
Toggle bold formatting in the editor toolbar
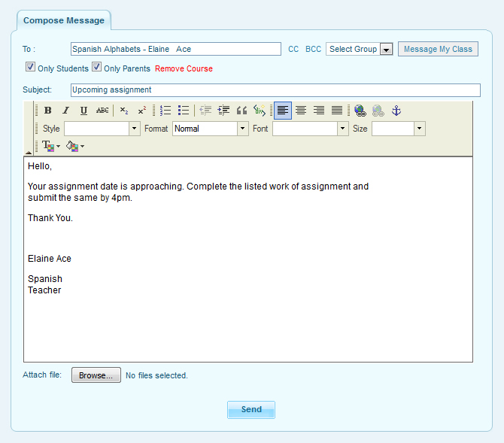(48, 111)
